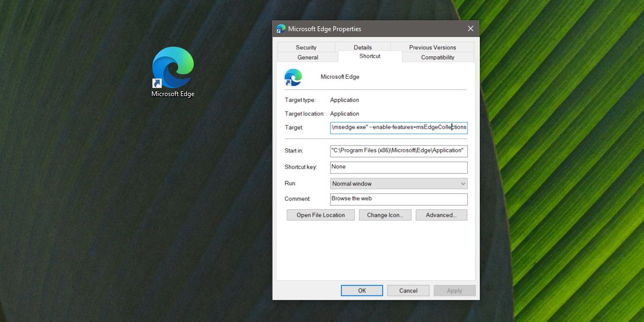This screenshot has width=644, height=322.
Task: Open the Details tab
Action: coord(363,47)
